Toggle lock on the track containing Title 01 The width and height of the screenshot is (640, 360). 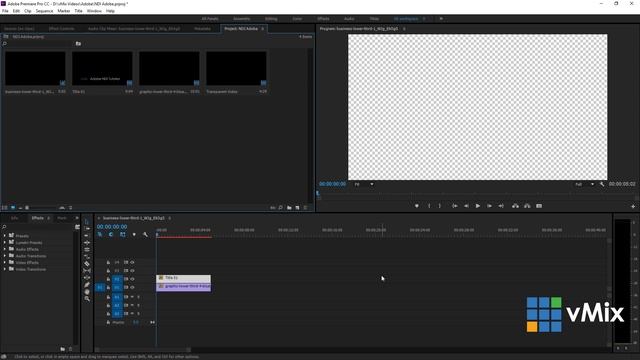pos(108,279)
